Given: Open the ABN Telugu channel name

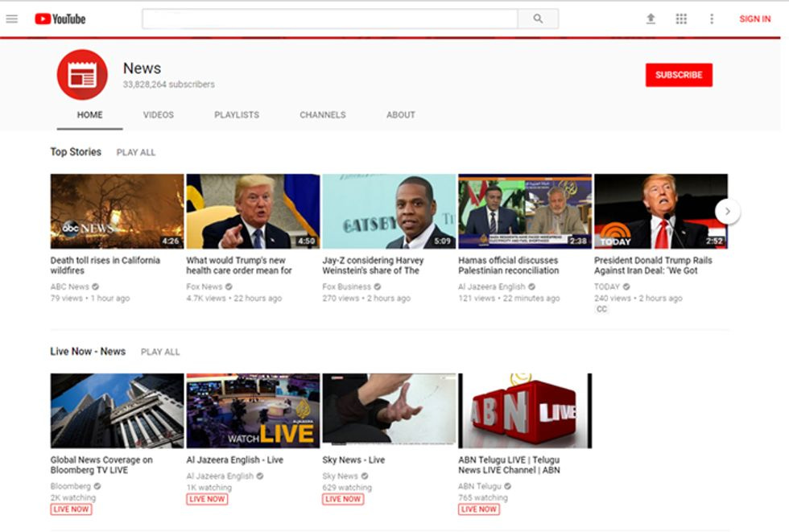Looking at the screenshot, I should 480,486.
